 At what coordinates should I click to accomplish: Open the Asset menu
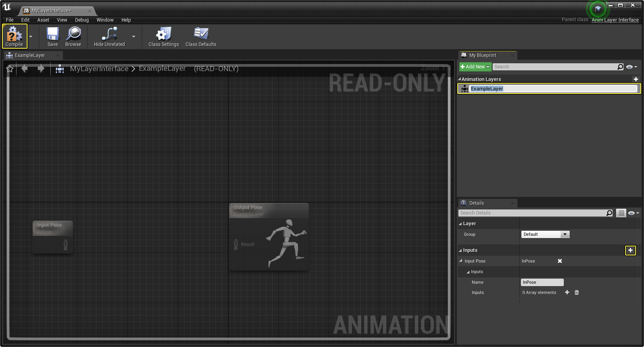[x=43, y=20]
